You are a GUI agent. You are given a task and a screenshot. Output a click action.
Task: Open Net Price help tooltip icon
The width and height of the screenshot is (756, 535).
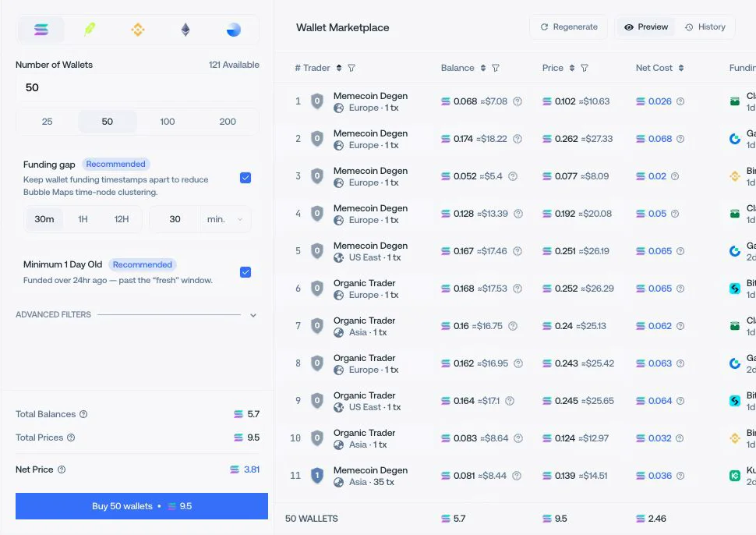point(62,469)
